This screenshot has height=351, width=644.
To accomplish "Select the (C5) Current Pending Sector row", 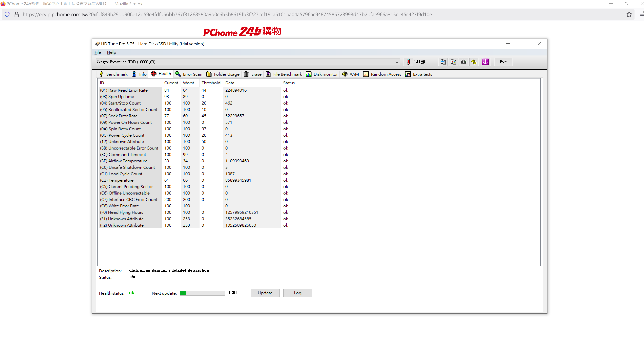I will [201, 186].
